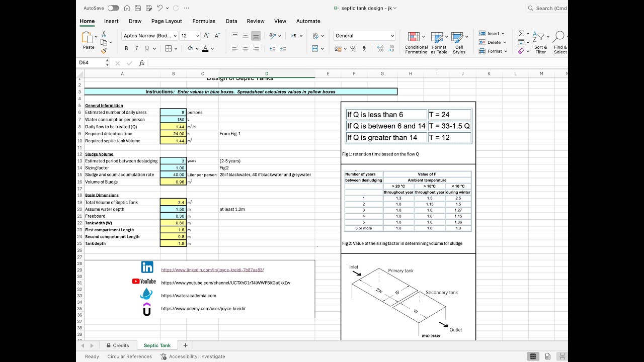Open the font size dropdown
Image resolution: width=644 pixels, height=362 pixels.
197,36
